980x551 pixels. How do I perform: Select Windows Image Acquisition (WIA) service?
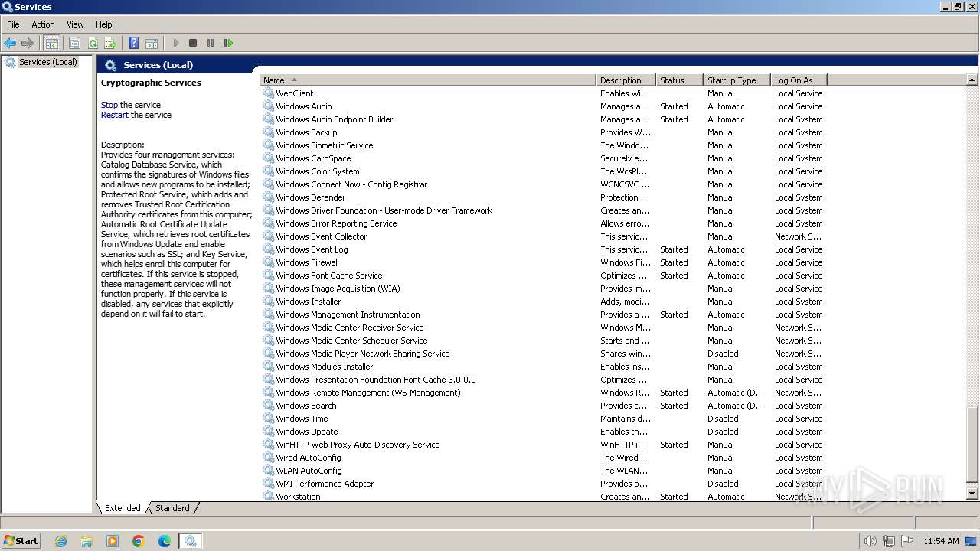[x=338, y=289]
